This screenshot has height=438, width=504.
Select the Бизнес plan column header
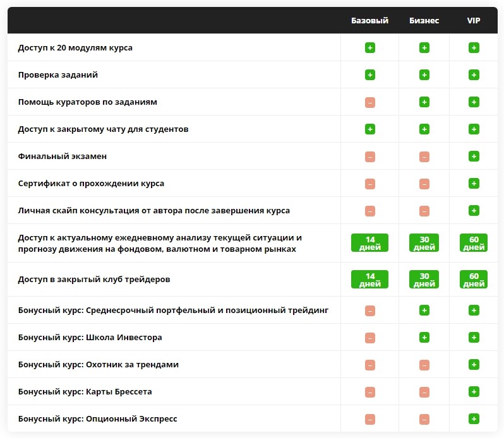(424, 21)
